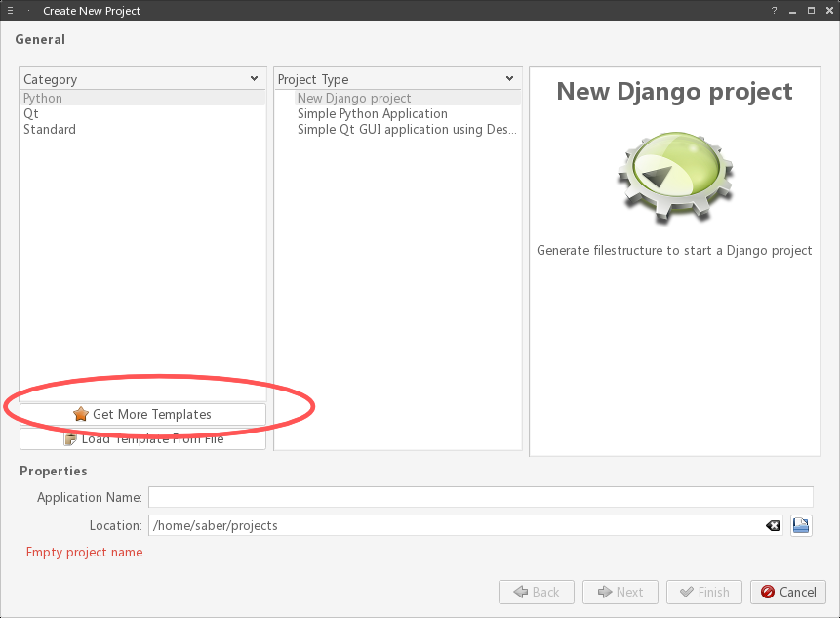This screenshot has width=840, height=618.
Task: Focus the Application Name field
Action: pos(481,497)
